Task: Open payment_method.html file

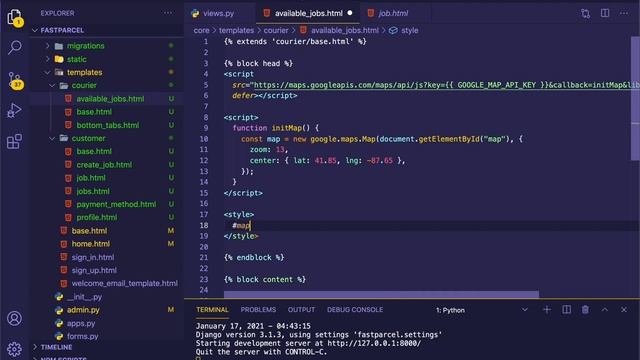Action: click(116, 204)
